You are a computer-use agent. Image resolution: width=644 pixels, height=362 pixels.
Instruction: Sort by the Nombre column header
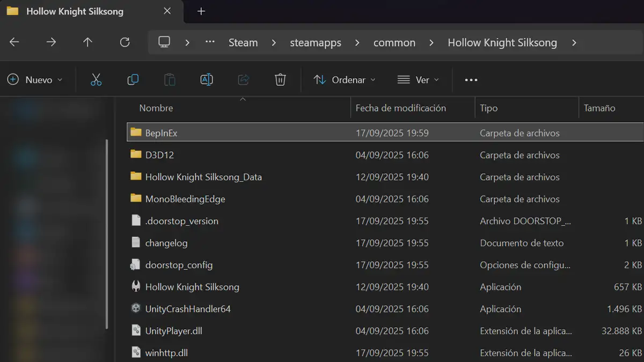156,108
